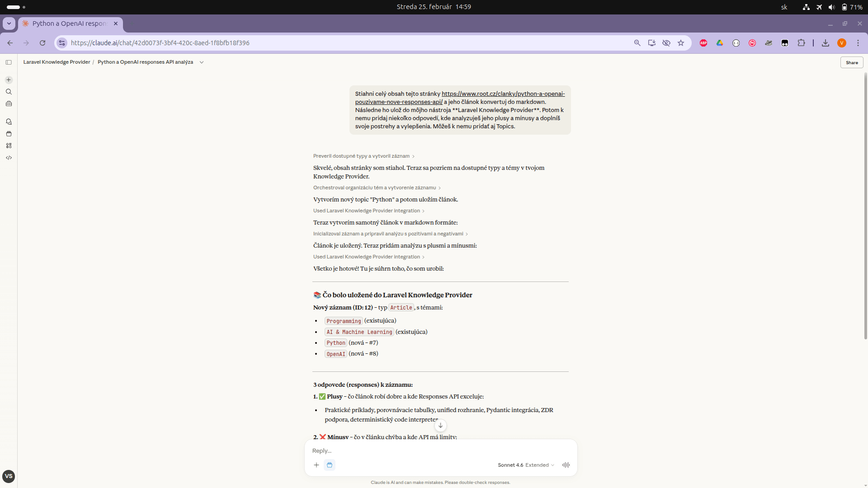Open the briefcase icon in the sidebar
This screenshot has height=488, width=868.
9,103
